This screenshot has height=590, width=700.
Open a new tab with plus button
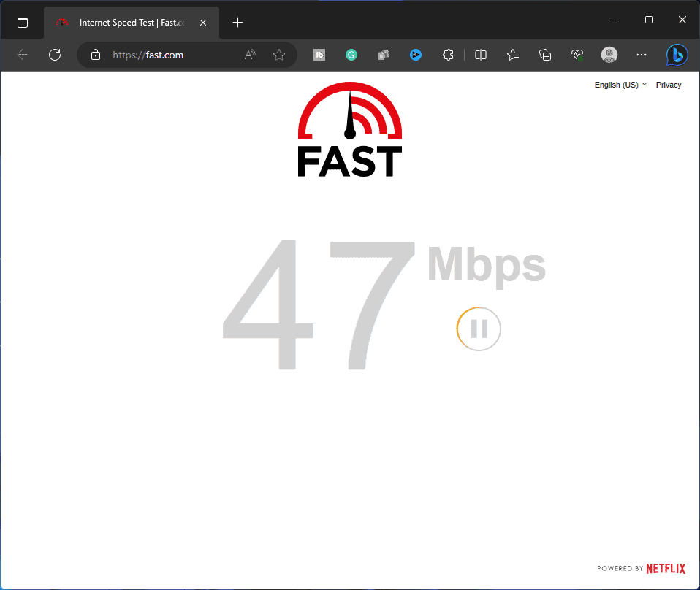pos(237,23)
